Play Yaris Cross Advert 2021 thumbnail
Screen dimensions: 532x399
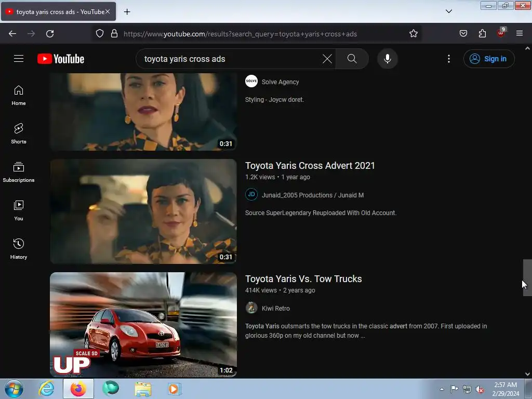coord(143,211)
